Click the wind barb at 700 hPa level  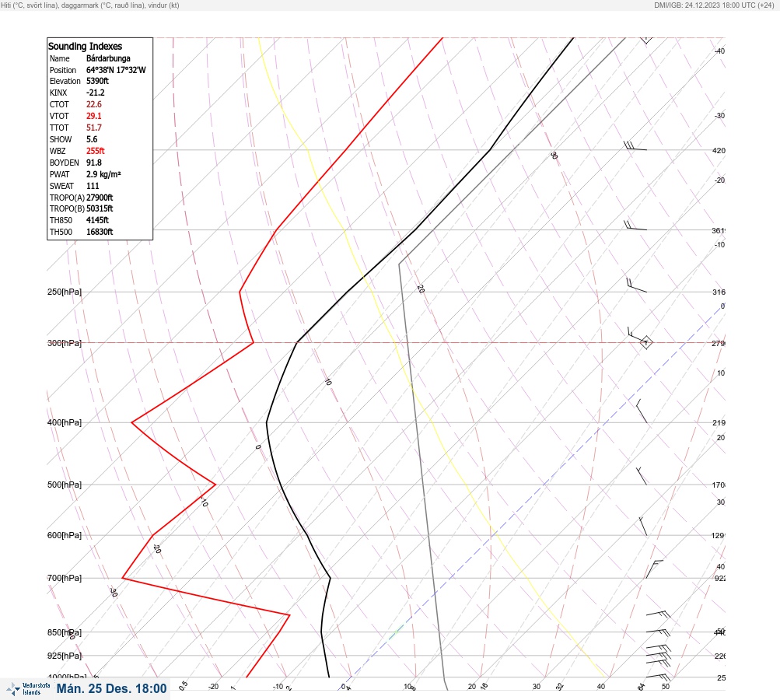click(654, 569)
